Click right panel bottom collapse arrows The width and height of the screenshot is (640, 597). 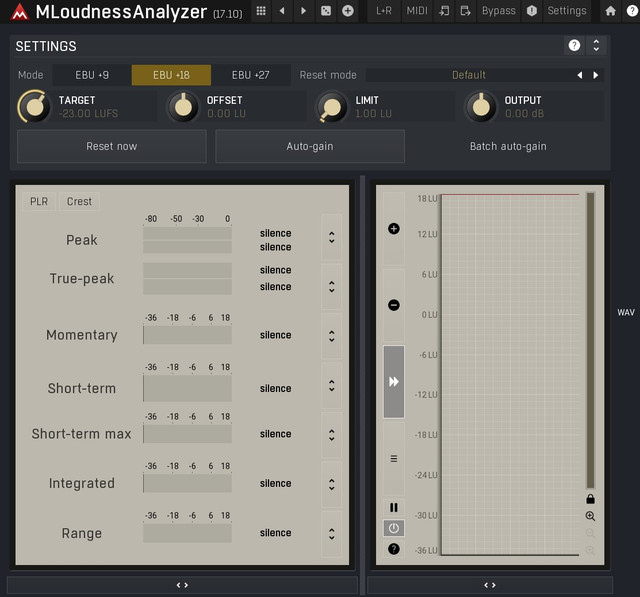coord(489,585)
